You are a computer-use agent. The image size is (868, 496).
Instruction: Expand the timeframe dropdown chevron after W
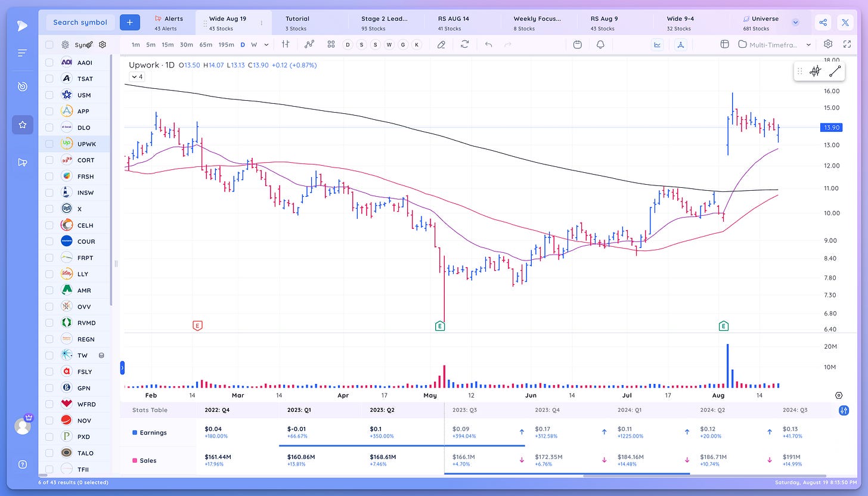click(x=266, y=45)
